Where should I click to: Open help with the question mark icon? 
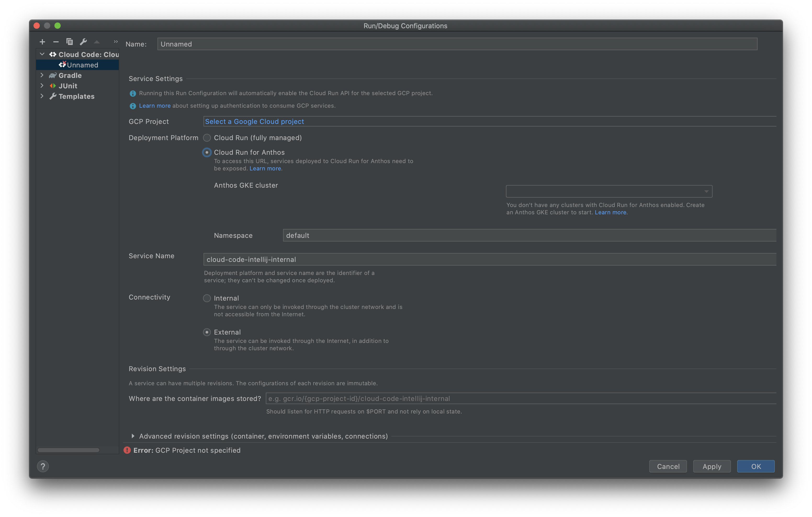point(42,467)
